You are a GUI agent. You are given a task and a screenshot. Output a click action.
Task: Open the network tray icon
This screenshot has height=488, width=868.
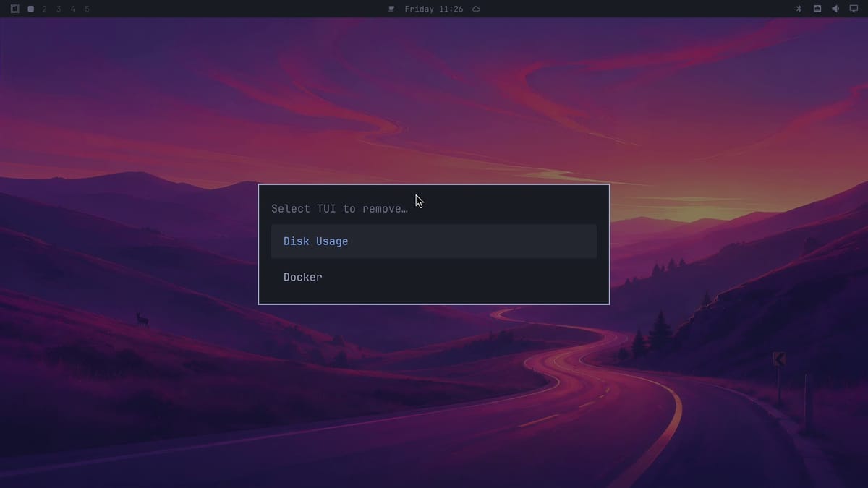817,9
